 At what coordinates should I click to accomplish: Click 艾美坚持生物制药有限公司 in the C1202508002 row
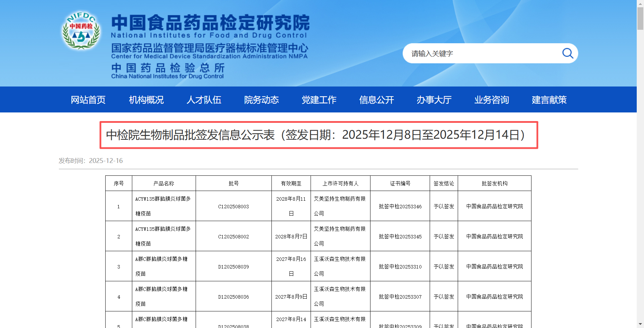340,236
